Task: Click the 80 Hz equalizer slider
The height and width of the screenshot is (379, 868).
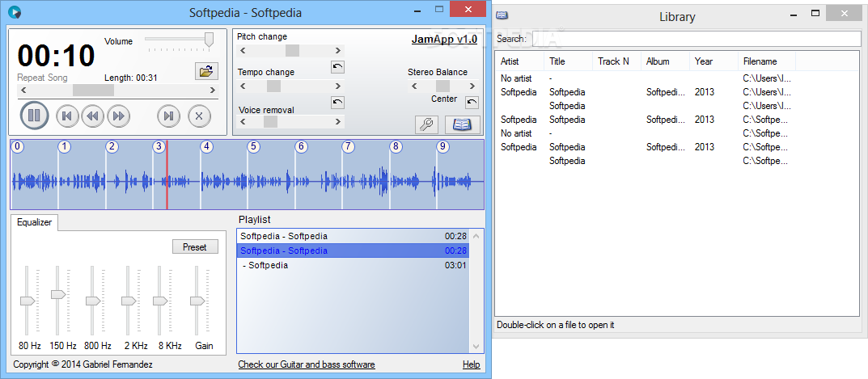Action: [x=28, y=301]
